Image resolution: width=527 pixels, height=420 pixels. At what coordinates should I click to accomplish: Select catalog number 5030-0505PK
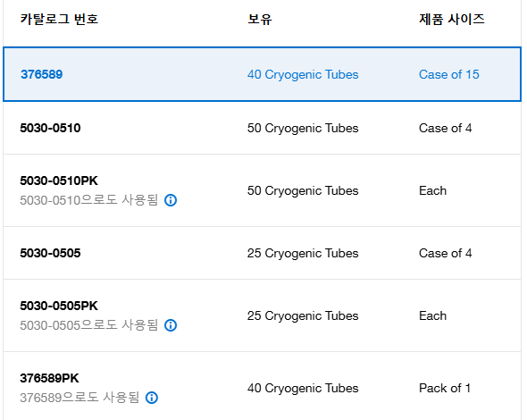59,306
